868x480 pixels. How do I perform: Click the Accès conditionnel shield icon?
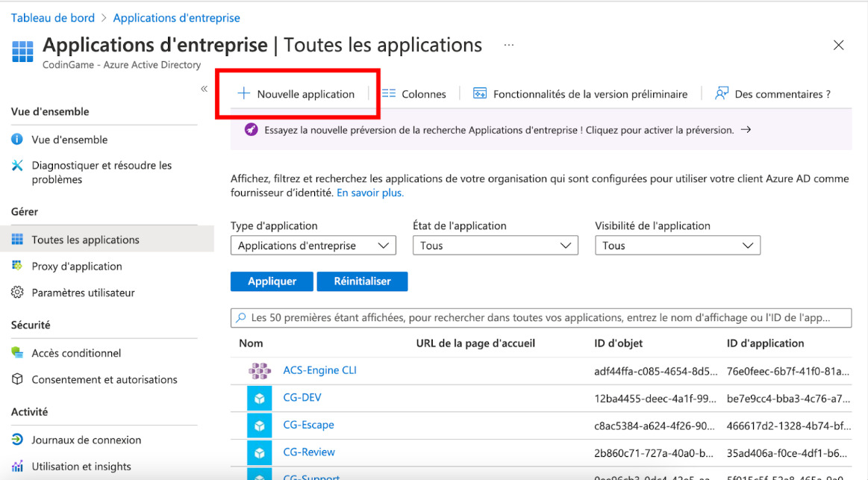pos(16,352)
